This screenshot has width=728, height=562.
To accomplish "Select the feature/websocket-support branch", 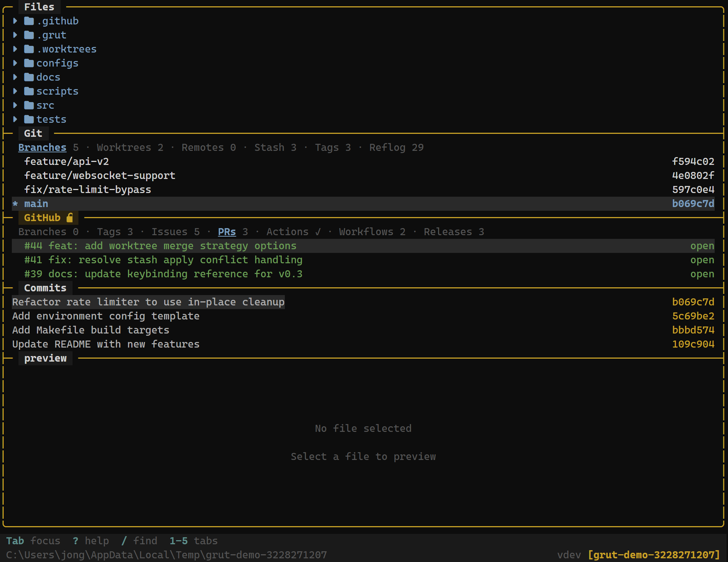I will coord(363,176).
